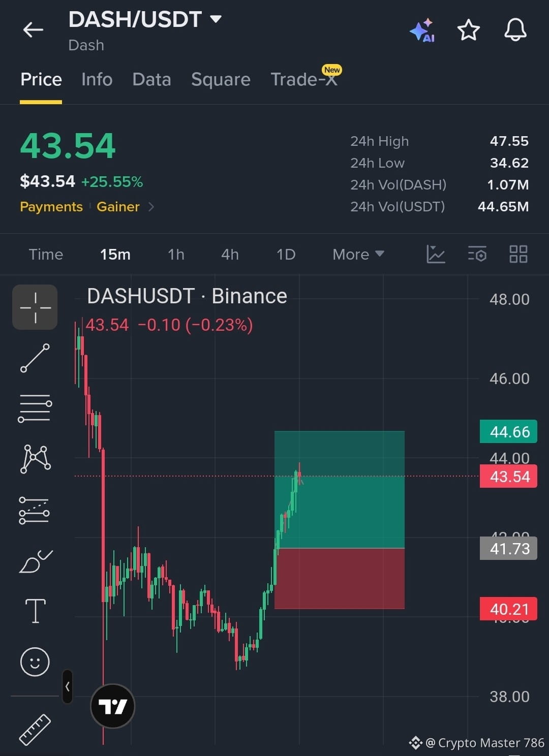The image size is (549, 756).
Task: Click the 41.73 entry price label
Action: (508, 549)
